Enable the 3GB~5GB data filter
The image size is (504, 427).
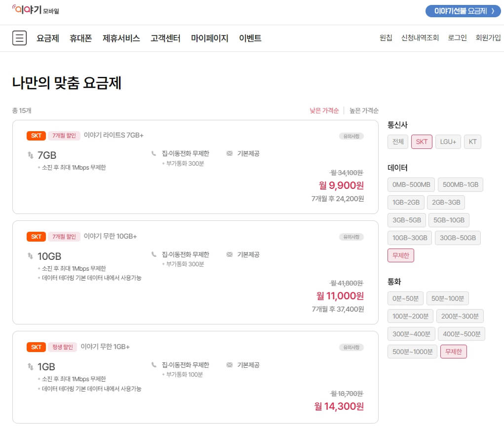click(406, 220)
